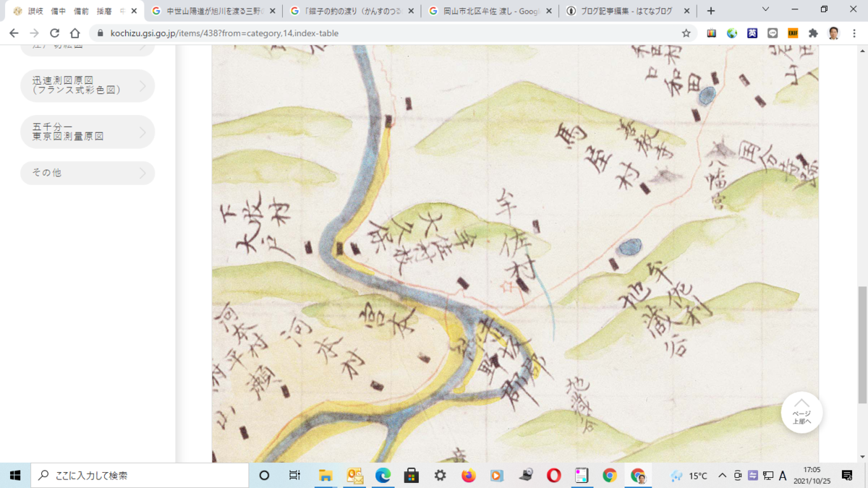This screenshot has width=868, height=488.
Task: Open Chrome with profile photo in taskbar
Action: click(x=638, y=475)
